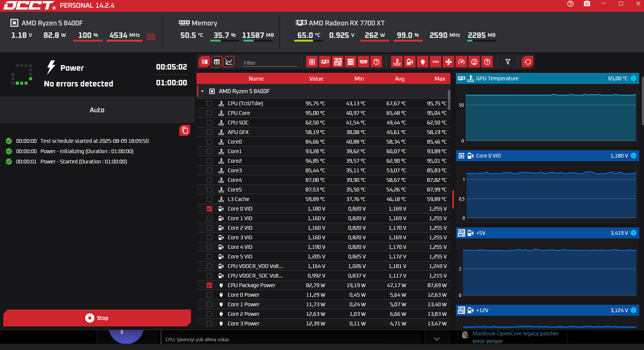This screenshot has height=350, width=644.
Task: Toggle storage sensors filter icon
Action: tap(351, 62)
